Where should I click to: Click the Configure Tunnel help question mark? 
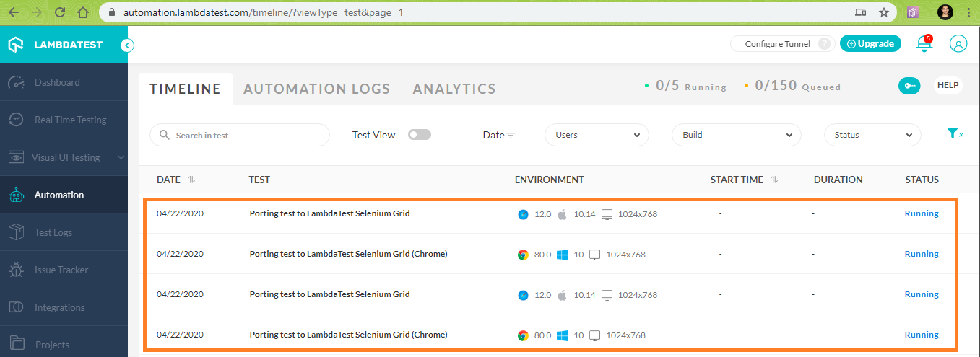pyautogui.click(x=824, y=44)
